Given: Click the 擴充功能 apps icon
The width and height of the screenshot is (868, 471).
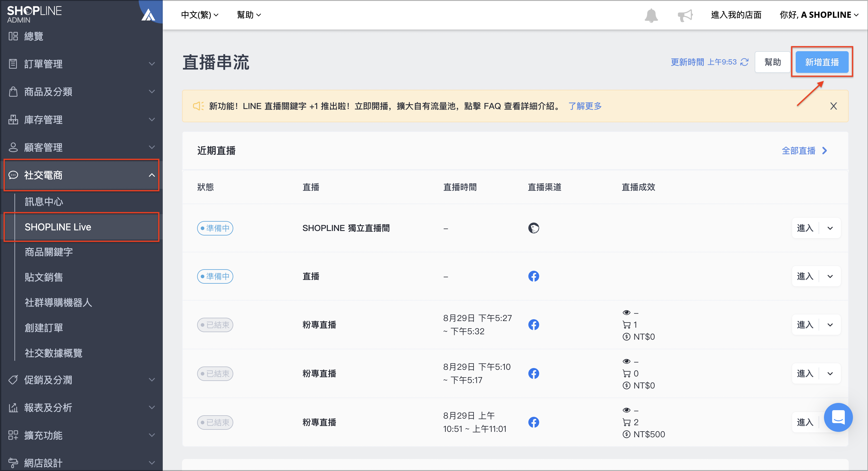Looking at the screenshot, I should click(13, 435).
